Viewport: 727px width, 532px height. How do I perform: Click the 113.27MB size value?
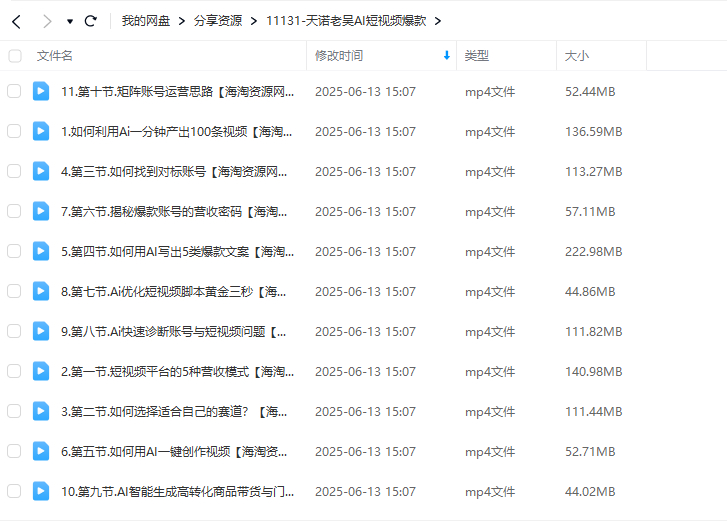593,172
